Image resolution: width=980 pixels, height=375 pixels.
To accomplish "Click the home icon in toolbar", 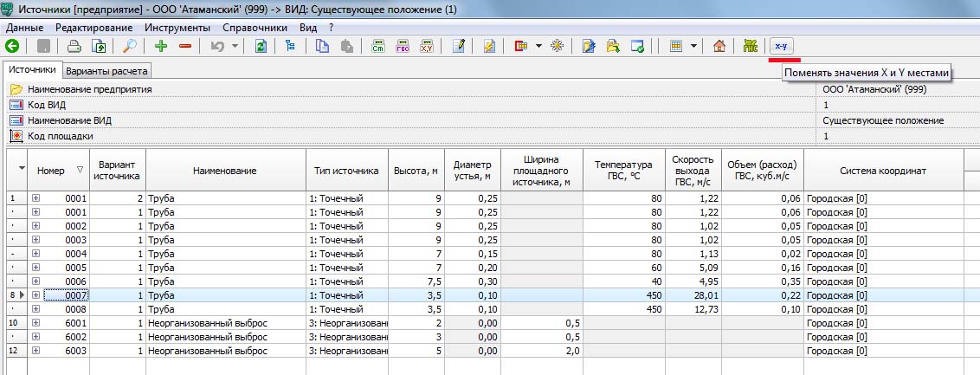I will (719, 46).
